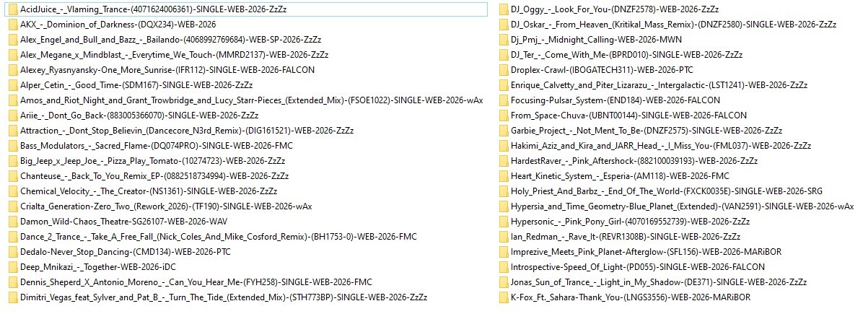The image size is (868, 314).
Task: Click folder icon of AKX Dominion_of_Darkness
Action: [12, 25]
